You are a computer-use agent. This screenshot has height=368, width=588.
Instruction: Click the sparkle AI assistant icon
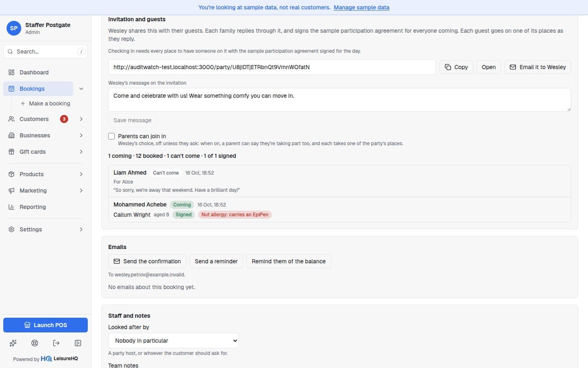click(13, 343)
